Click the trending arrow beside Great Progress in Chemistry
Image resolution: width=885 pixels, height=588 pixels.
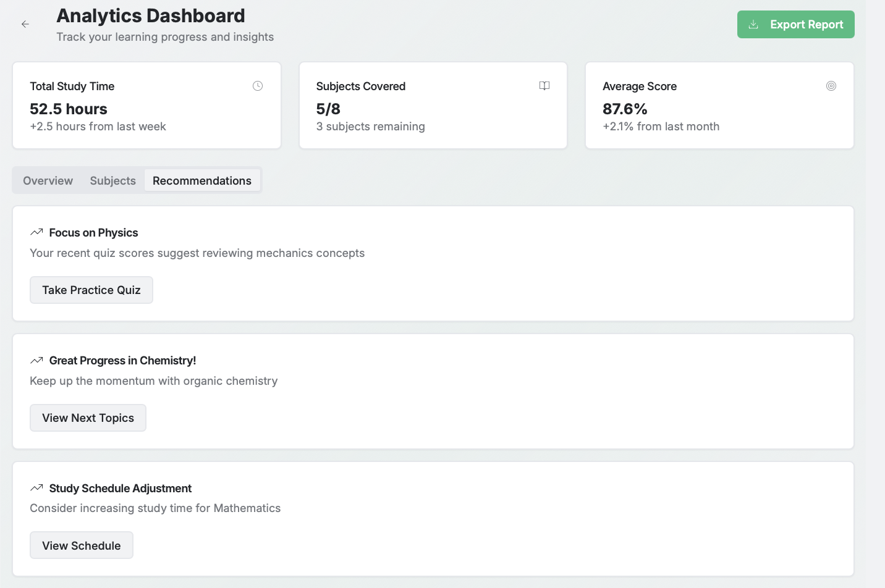(36, 360)
